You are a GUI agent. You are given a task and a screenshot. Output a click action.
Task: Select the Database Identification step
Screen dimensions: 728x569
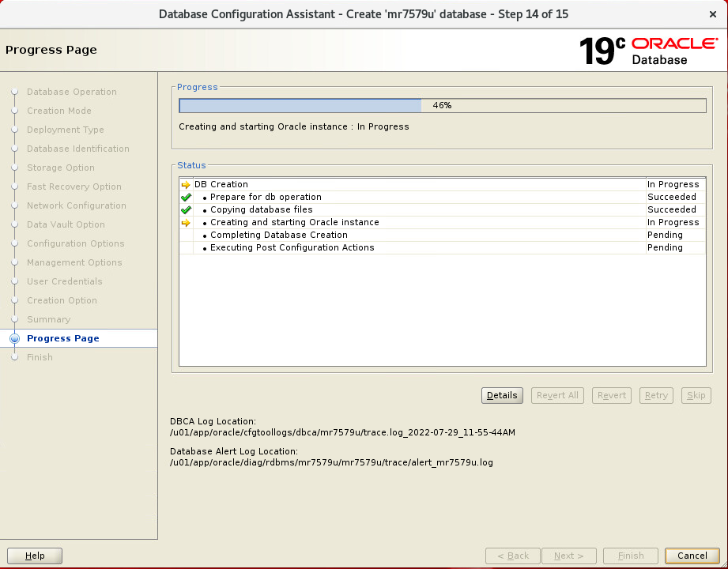pyautogui.click(x=78, y=149)
